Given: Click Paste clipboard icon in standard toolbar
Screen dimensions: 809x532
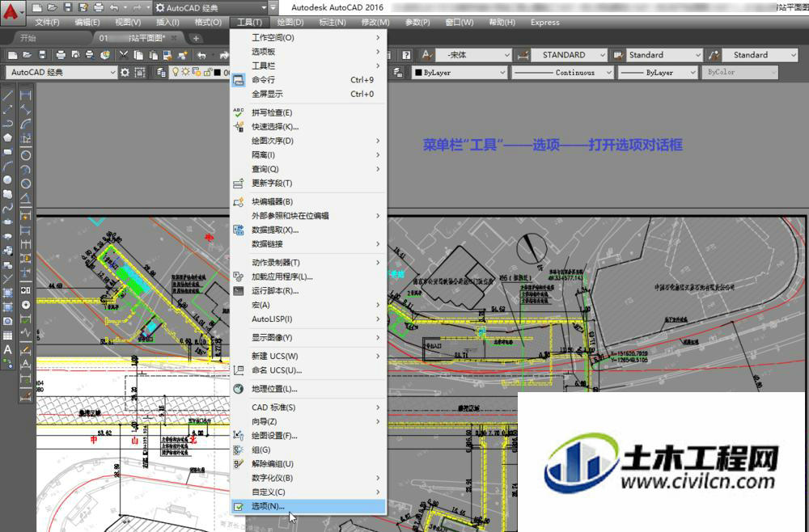Looking at the screenshot, I should [x=153, y=55].
